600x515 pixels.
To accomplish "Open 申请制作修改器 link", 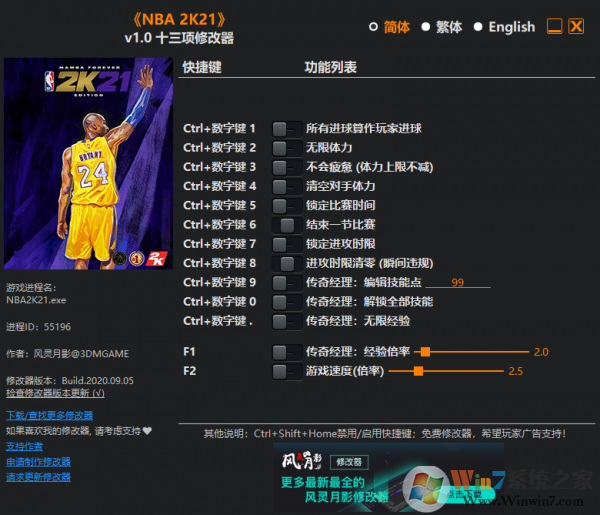I will point(38,462).
